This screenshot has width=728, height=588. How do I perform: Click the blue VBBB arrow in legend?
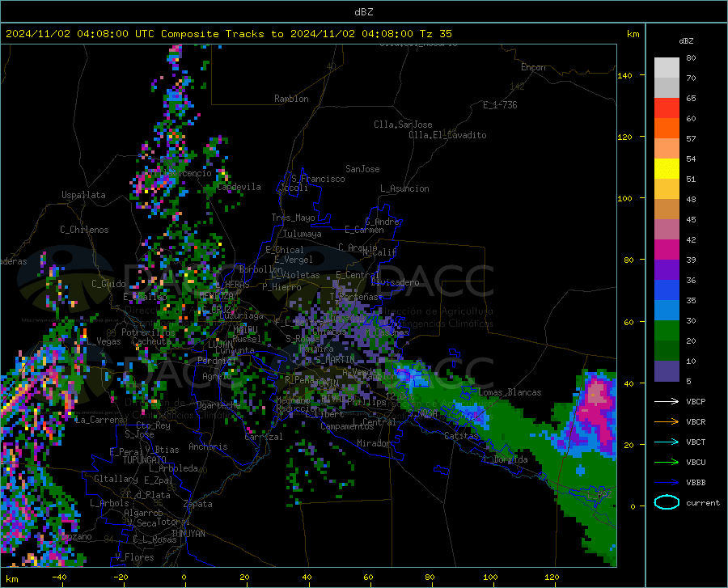[667, 483]
